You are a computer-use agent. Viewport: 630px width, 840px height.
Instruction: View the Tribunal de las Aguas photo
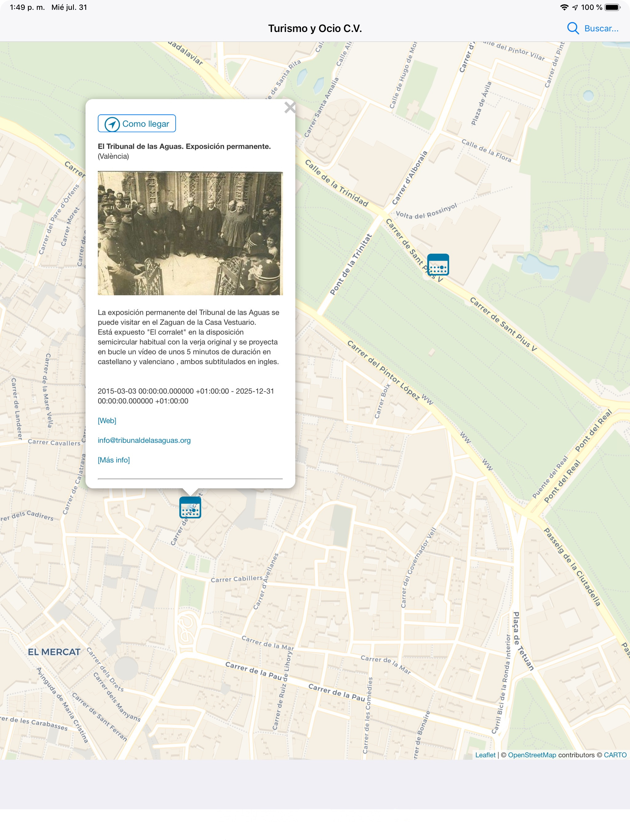pyautogui.click(x=190, y=233)
